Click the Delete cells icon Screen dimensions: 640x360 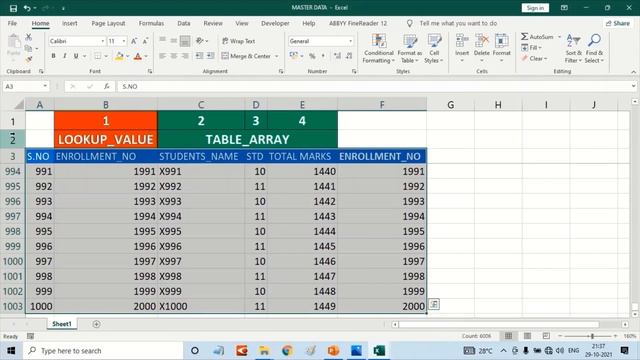[482, 42]
